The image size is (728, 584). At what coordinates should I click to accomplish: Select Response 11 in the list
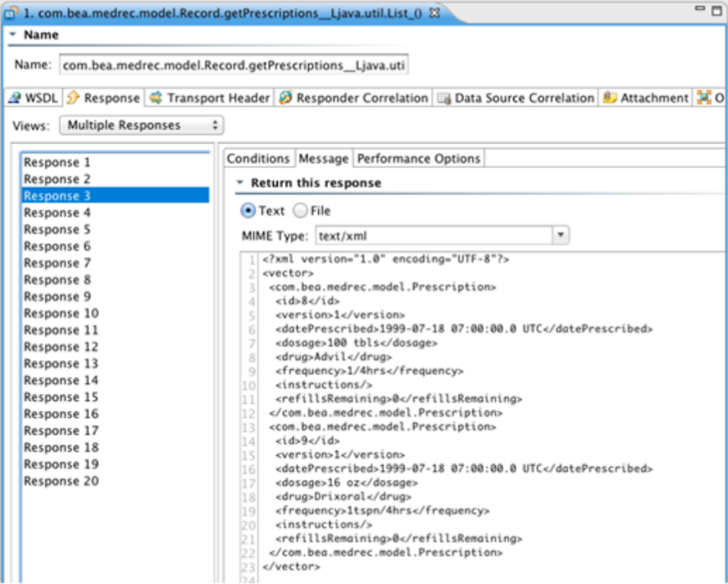(116, 330)
